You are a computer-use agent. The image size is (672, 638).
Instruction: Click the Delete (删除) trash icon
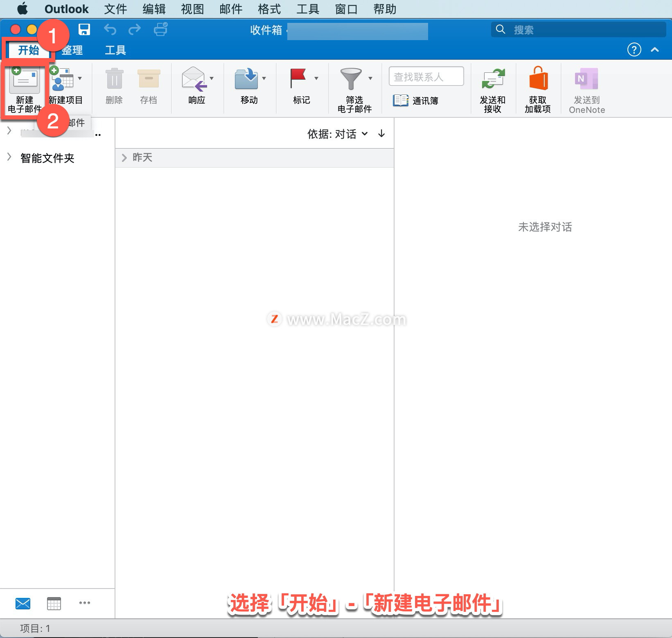click(114, 79)
